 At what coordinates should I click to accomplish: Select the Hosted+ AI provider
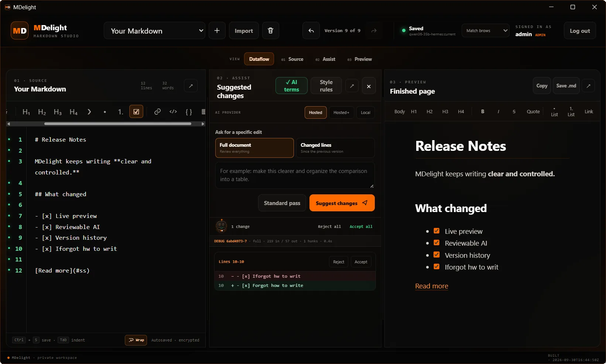point(341,112)
